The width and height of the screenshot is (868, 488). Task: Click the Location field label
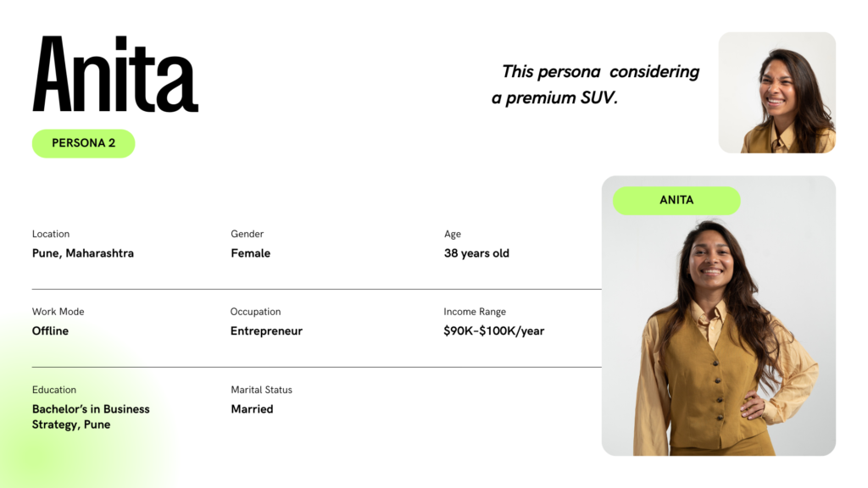click(x=51, y=234)
